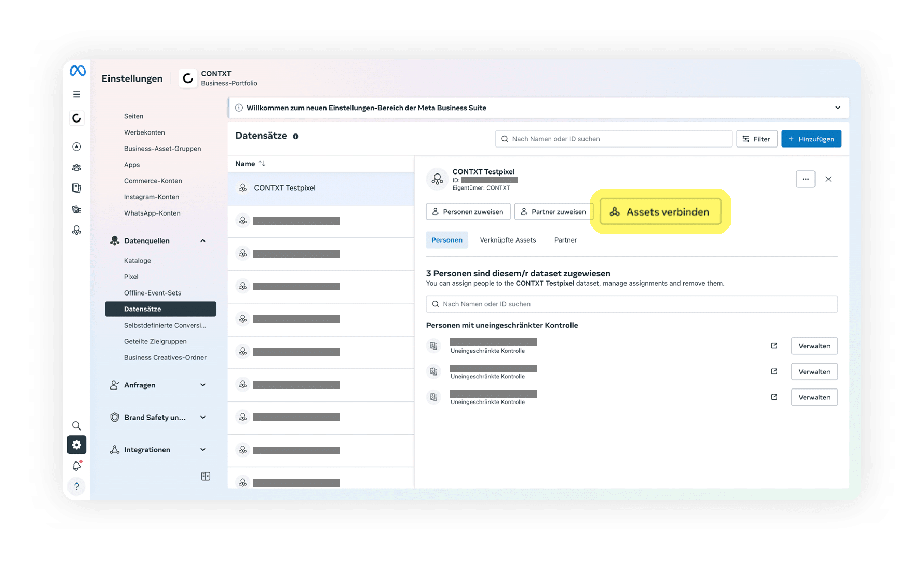The height and width of the screenshot is (563, 924).
Task: Open Pixel under Datenquellen
Action: 131,277
